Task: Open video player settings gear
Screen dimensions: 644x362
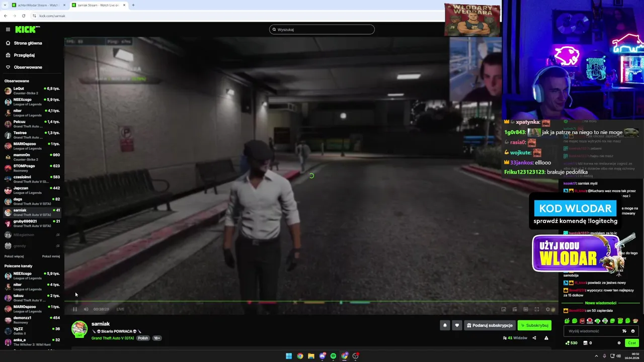Action: coord(548,309)
